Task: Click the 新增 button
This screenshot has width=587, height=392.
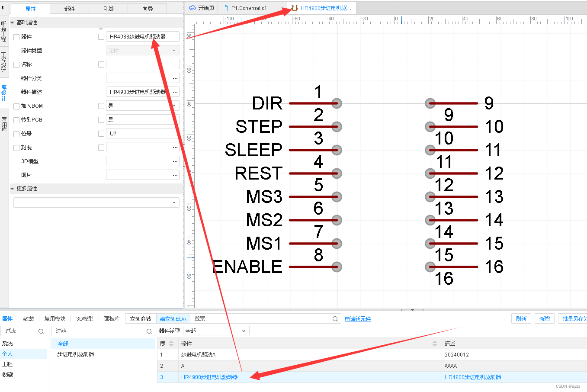Action: [x=545, y=319]
